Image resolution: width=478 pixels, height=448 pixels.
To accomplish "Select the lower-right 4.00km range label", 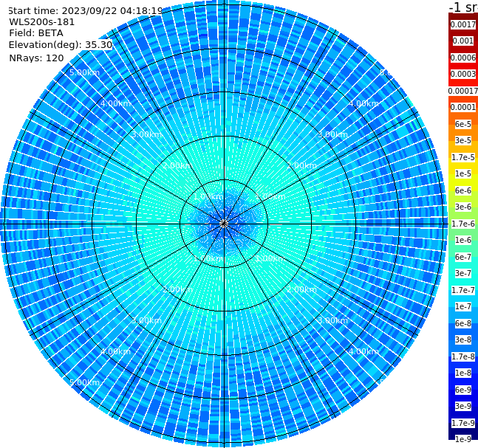I will pos(364,351).
